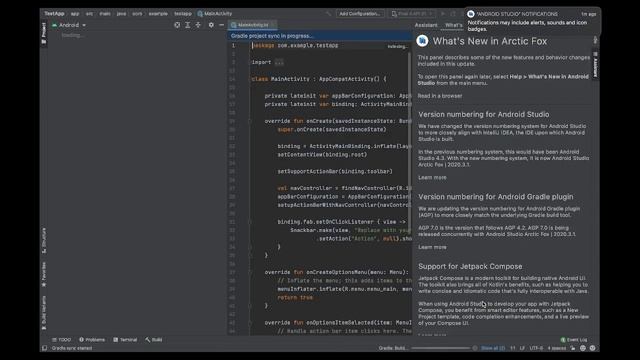Open the UTF-8 encoding selector
Screen dimensions: 640x360
click(x=536, y=348)
